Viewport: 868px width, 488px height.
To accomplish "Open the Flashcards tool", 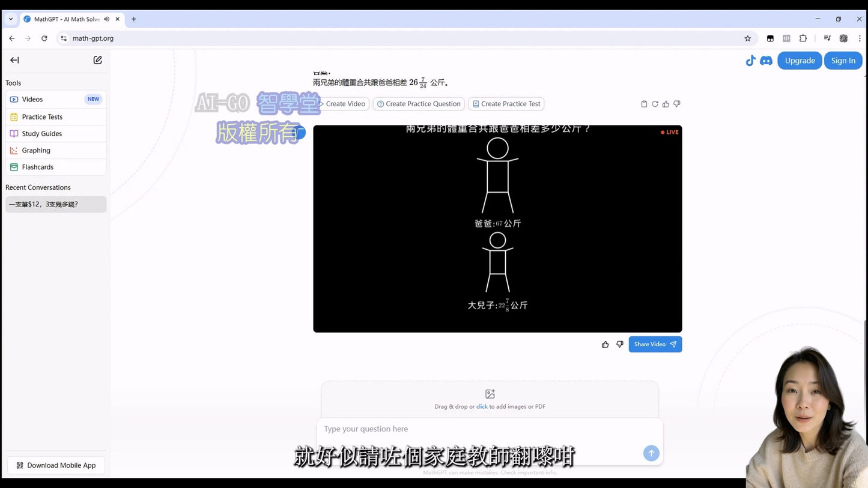I will click(38, 167).
